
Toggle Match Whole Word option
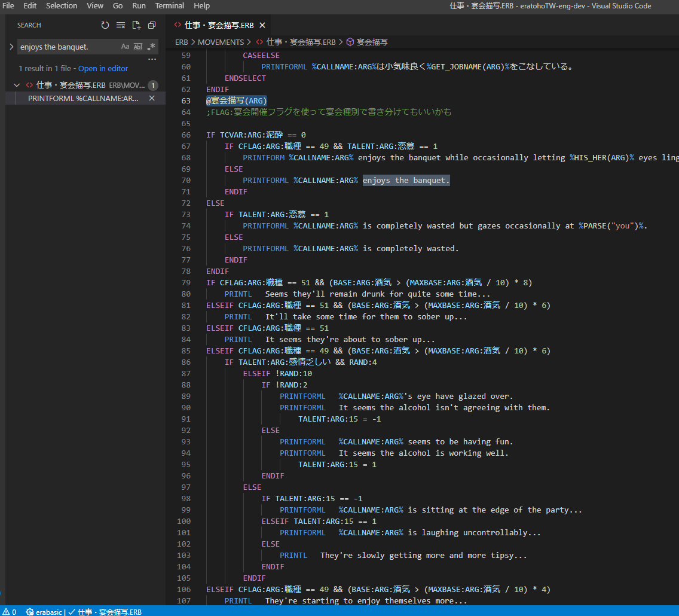point(138,47)
